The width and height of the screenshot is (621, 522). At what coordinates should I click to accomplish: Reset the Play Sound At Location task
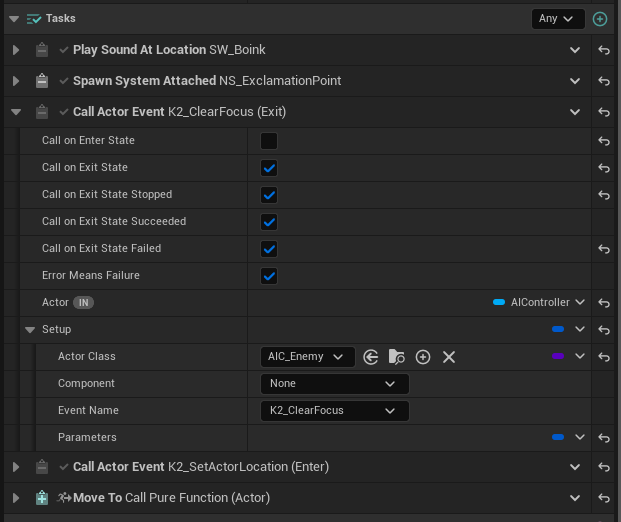[x=604, y=50]
